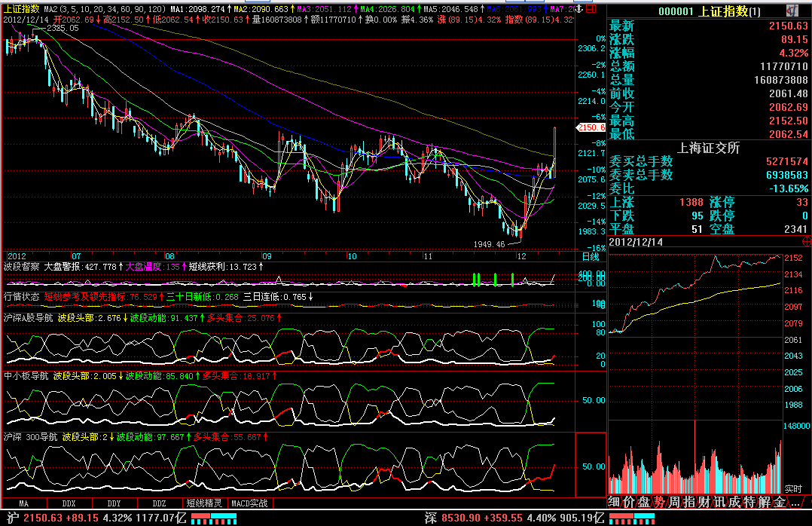Image resolution: width=812 pixels, height=526 pixels.
Task: Click the 实时 label on volume chart
Action: click(793, 488)
